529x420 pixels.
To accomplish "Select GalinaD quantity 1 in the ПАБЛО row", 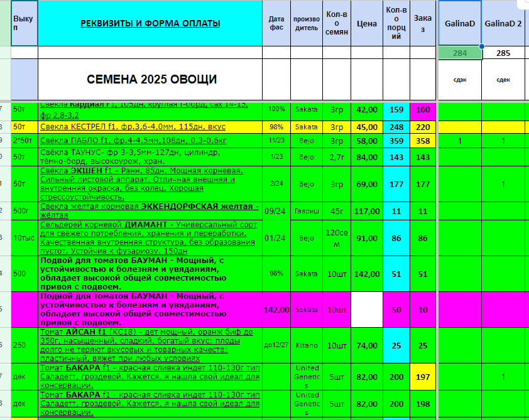I will (x=460, y=141).
